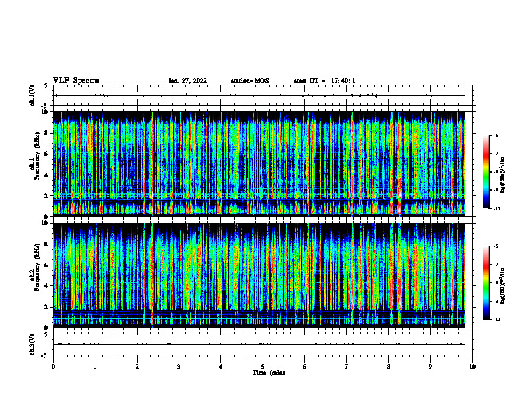Image resolution: width=532 pixels, height=411 pixels.
Task: Click the "-5" tick on ch.3(V) axis
Action: (x=44, y=355)
